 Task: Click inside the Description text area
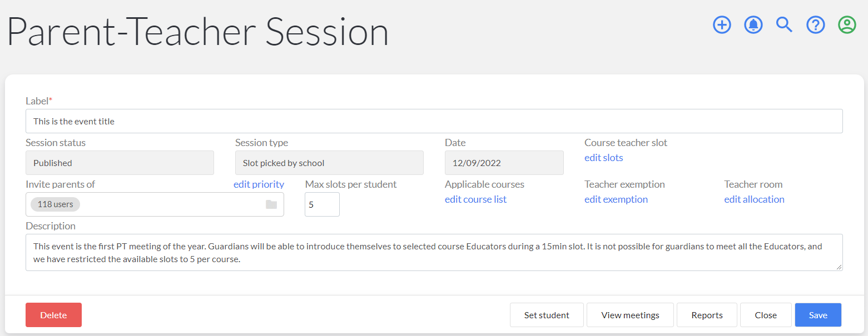[x=434, y=252]
